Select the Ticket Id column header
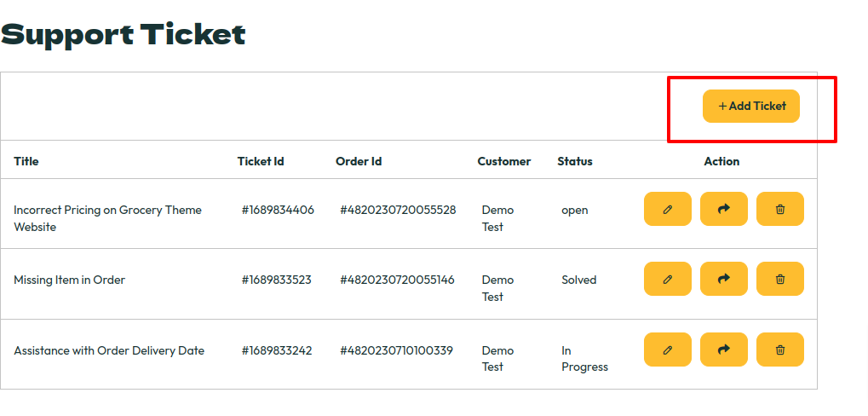Screen dimensions: 868x416 (261, 161)
